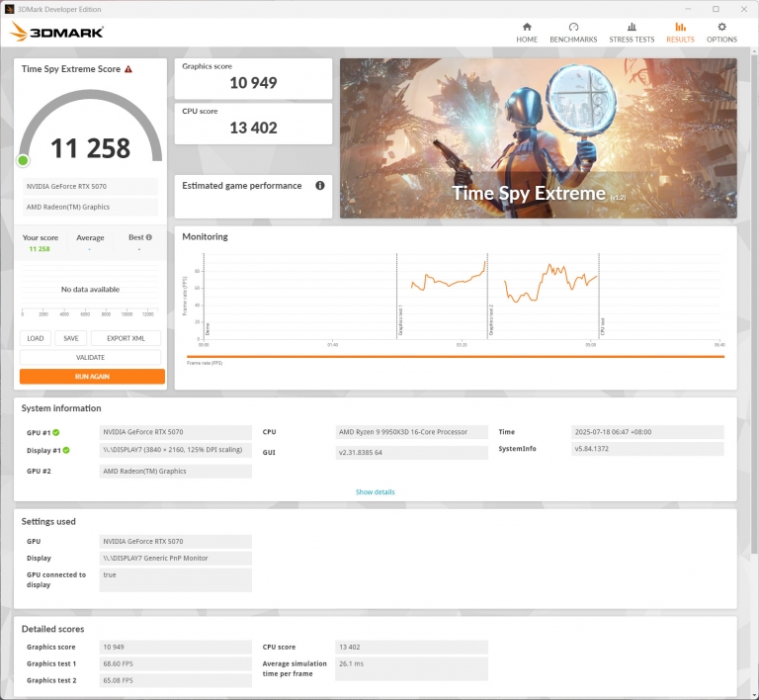Click the AMD Radeon(TM) Graphics label under the gauge

(x=90, y=207)
